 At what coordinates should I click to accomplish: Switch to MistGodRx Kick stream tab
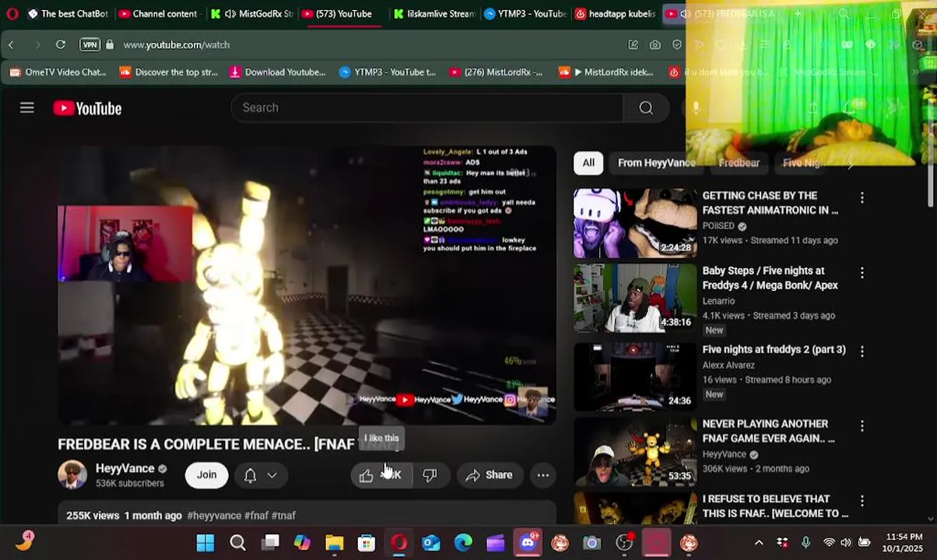(x=253, y=14)
